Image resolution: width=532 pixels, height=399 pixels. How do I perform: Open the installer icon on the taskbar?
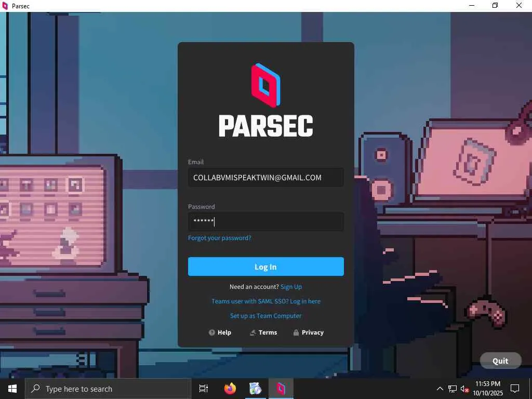(x=255, y=389)
